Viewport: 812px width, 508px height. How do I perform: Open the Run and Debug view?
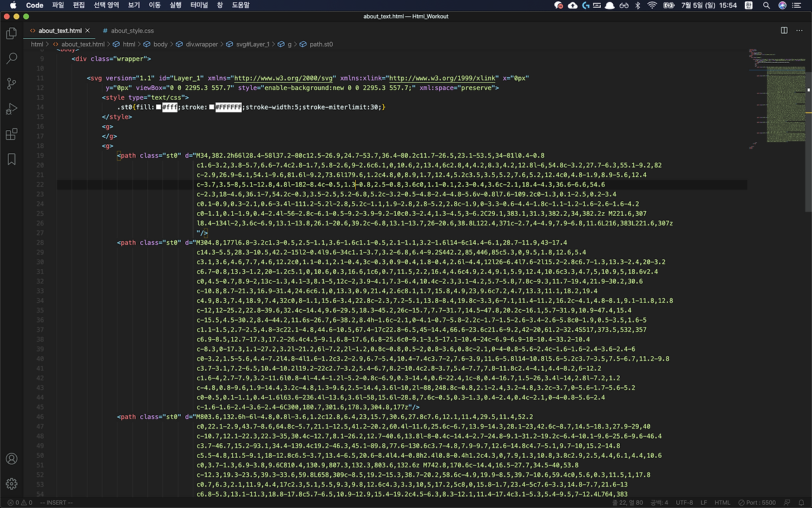(11, 109)
